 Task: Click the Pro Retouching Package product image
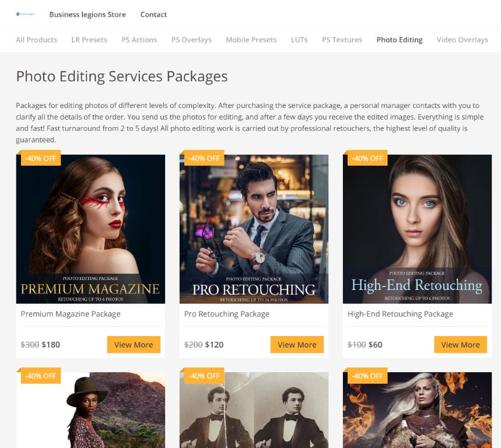click(x=254, y=229)
